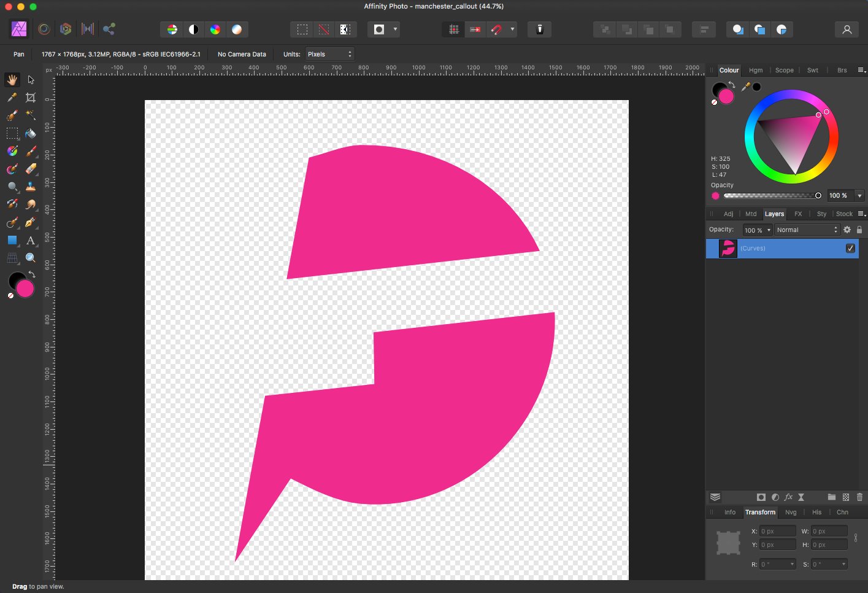Switch to Tone Mapping Persona
Image resolution: width=868 pixels, height=593 pixels.
coord(88,29)
